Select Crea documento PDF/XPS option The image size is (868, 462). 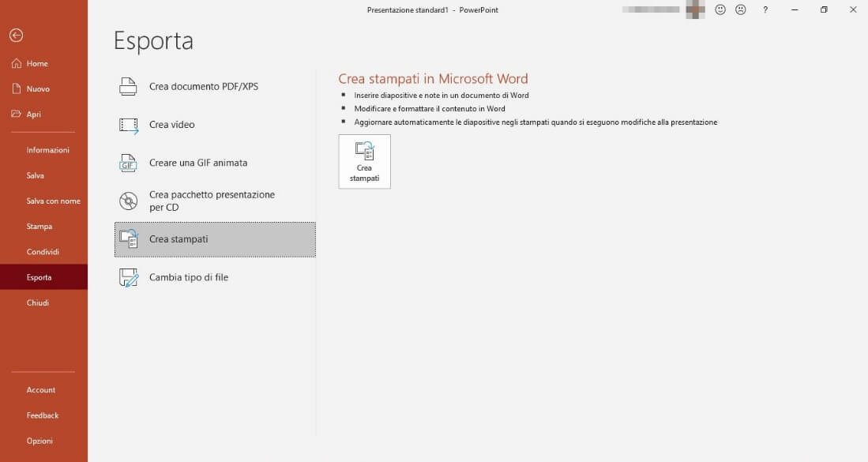215,86
